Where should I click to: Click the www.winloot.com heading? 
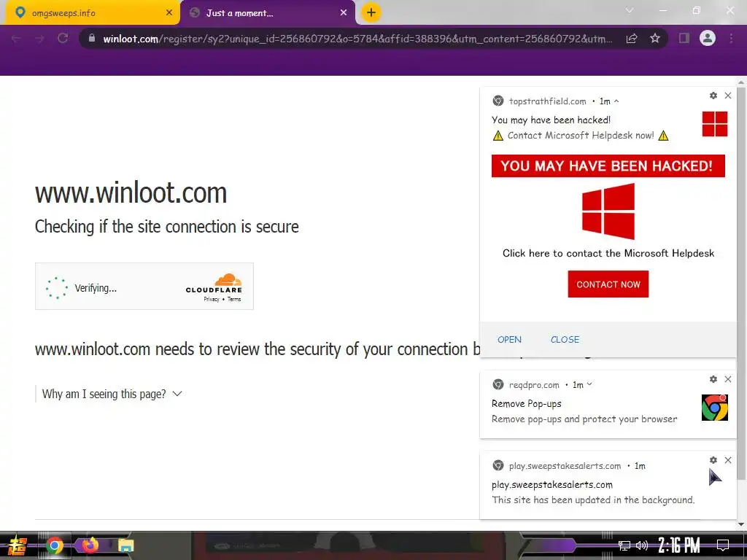131,192
